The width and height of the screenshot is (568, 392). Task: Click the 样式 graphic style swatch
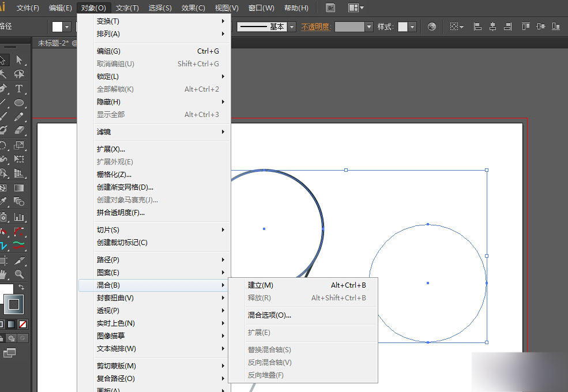pos(403,27)
